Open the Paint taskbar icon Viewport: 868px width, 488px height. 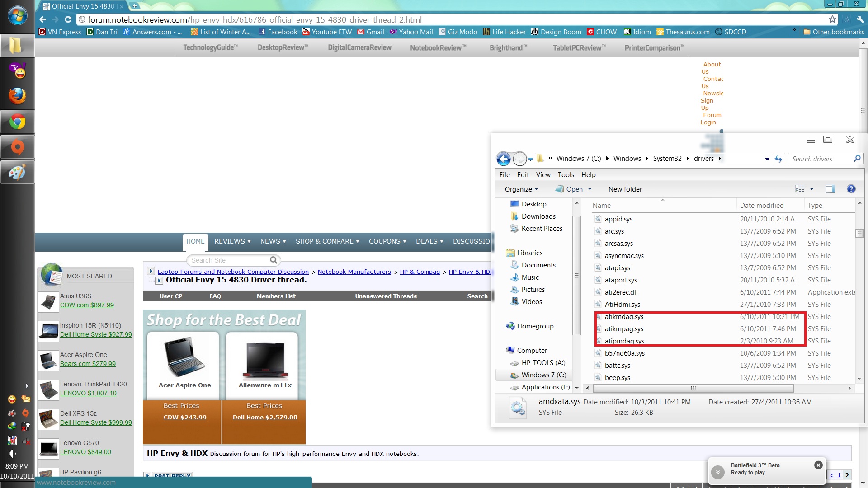[17, 172]
